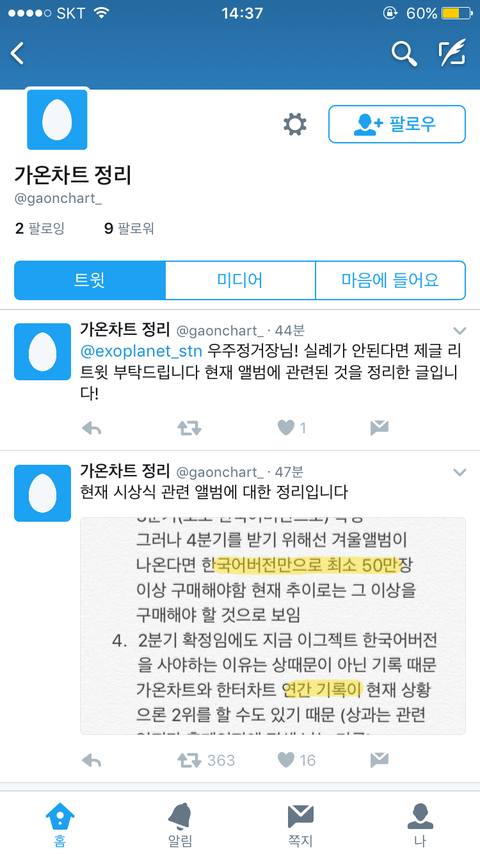Retweet the tweet with 363 retweets
This screenshot has width=480, height=854.
[x=189, y=760]
